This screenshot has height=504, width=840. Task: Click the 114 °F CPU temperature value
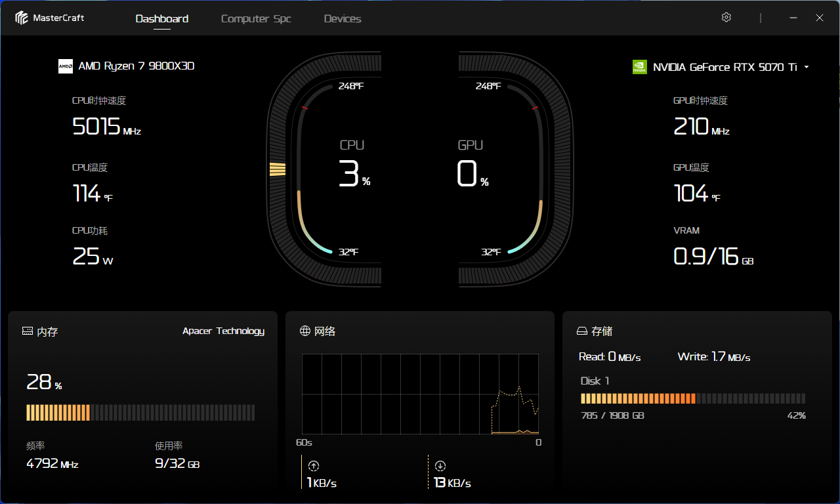[93, 194]
